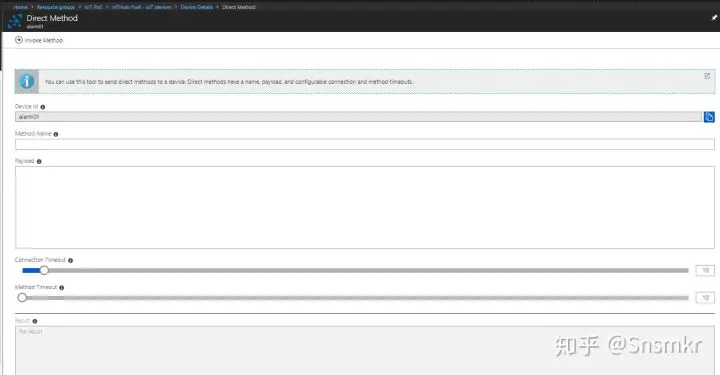Click the Direct Method breadcrumb text

239,7
